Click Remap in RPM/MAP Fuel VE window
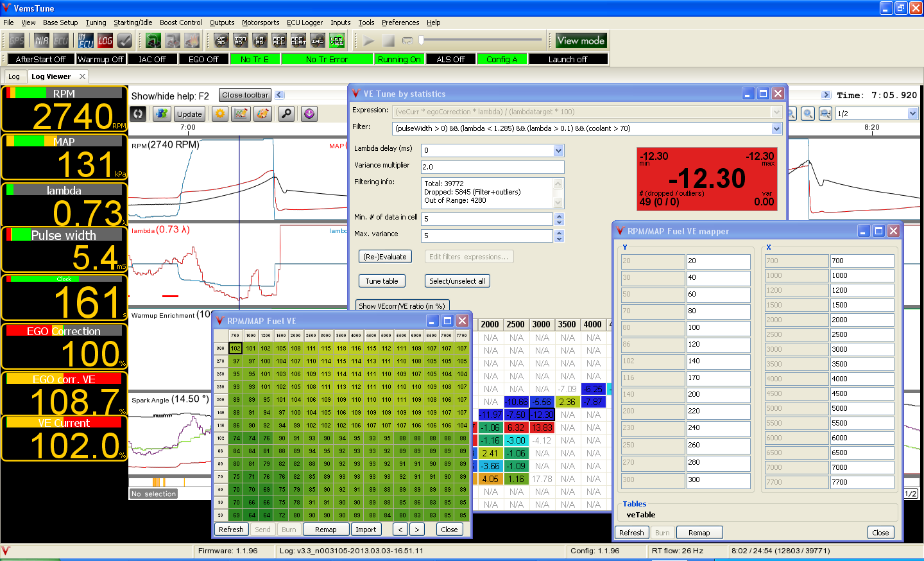924x561 pixels. pyautogui.click(x=325, y=530)
